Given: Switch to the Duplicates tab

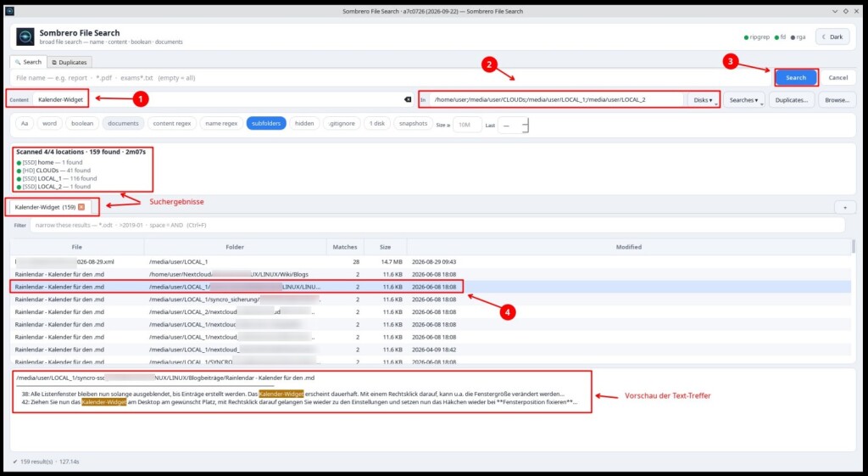Looking at the screenshot, I should pos(70,62).
